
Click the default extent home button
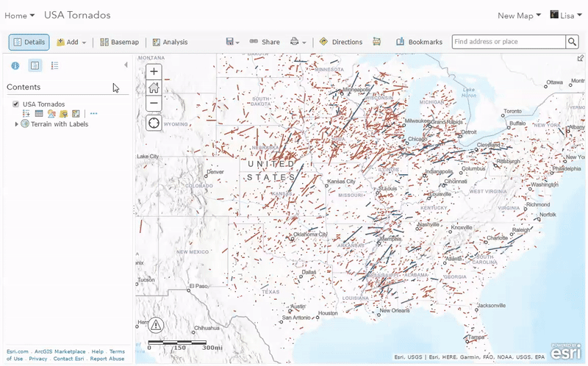154,87
